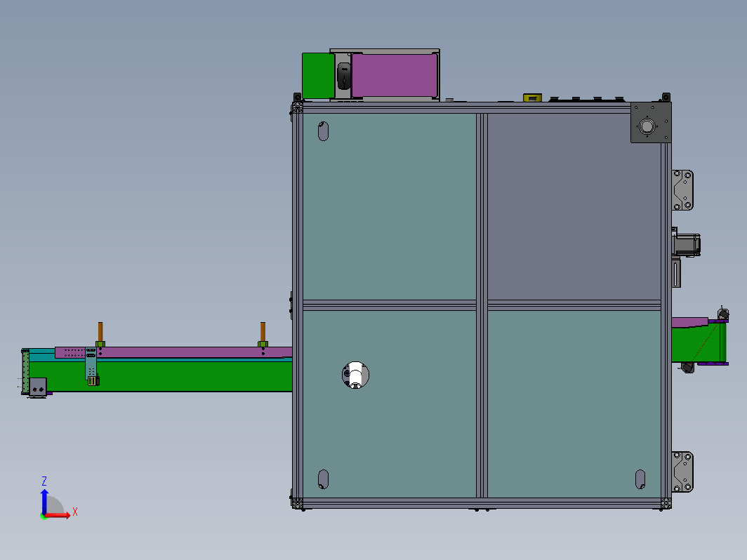Select the dark gray corner mounting plate
The image size is (747, 560).
point(651,122)
